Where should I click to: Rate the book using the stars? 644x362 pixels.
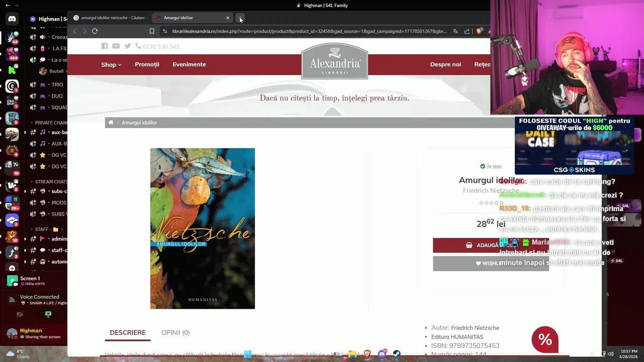[x=491, y=203]
